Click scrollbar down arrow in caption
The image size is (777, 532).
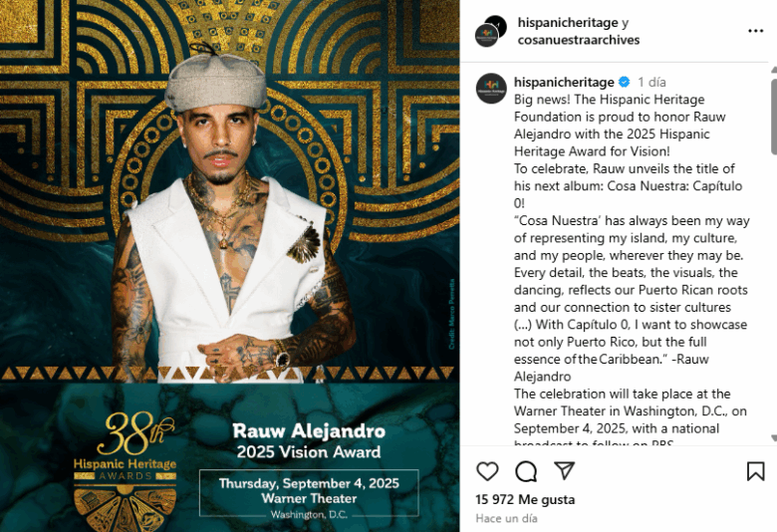(x=774, y=438)
